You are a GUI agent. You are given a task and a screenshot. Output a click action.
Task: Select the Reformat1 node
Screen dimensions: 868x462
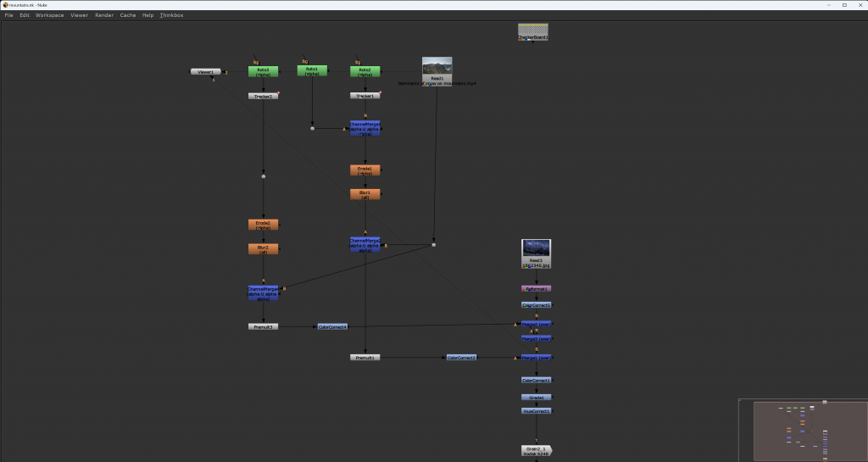click(536, 289)
